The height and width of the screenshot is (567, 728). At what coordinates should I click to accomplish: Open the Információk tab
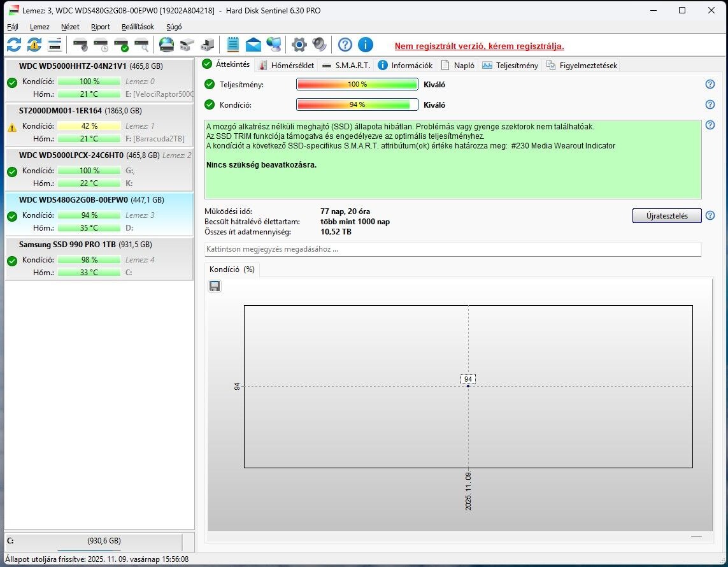click(x=405, y=66)
